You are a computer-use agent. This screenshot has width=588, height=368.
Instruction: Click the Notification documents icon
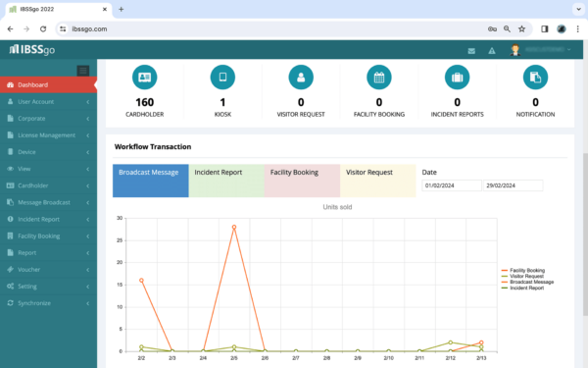pyautogui.click(x=535, y=78)
